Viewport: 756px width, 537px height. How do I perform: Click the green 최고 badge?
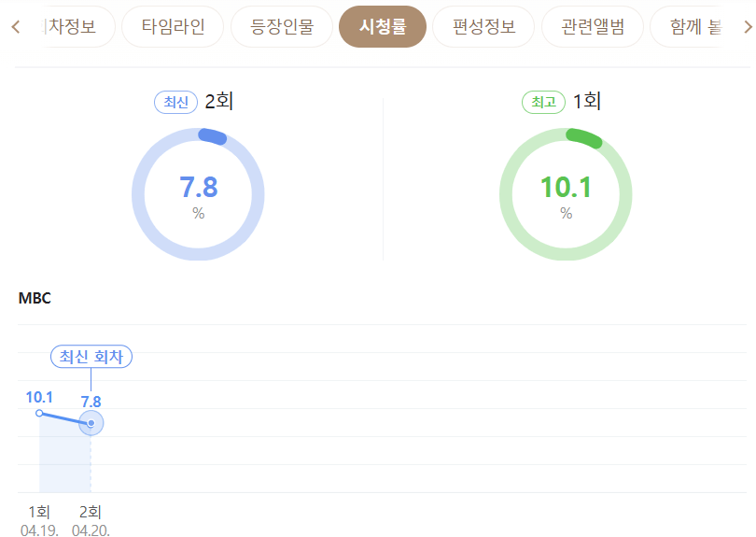tap(543, 103)
